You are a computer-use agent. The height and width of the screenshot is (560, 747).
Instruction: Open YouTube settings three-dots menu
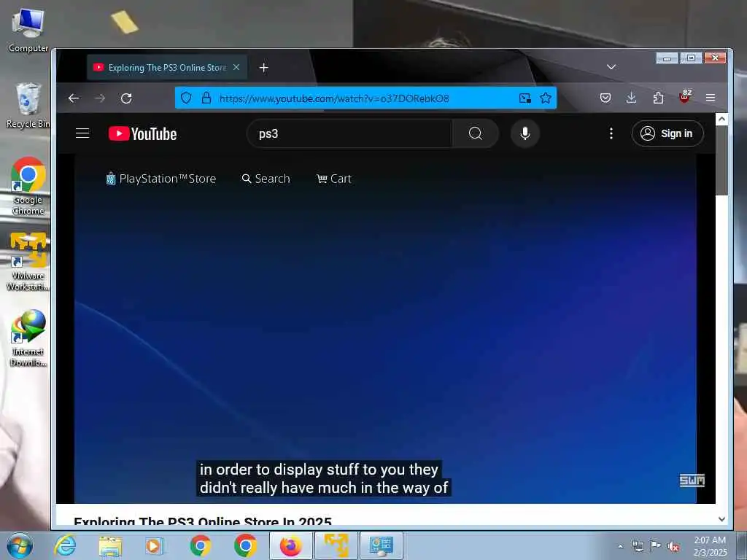611,133
